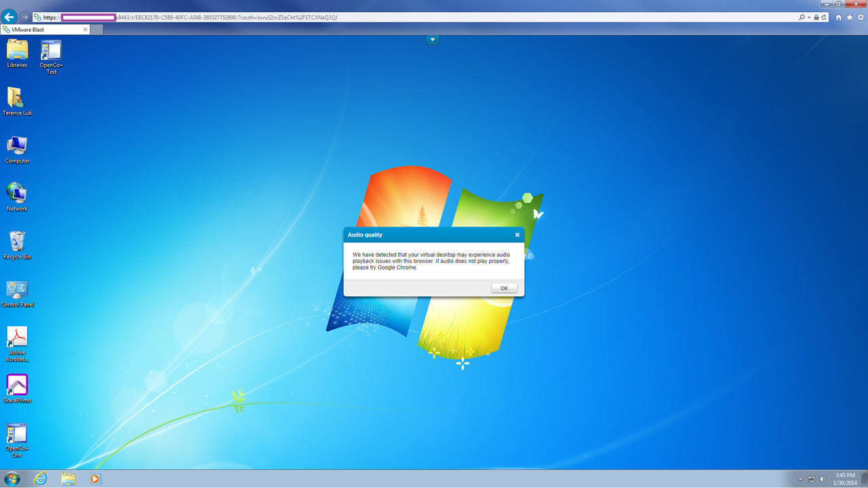The width and height of the screenshot is (868, 488).
Task: Launch Internet Explorer from the taskbar
Action: point(41,479)
